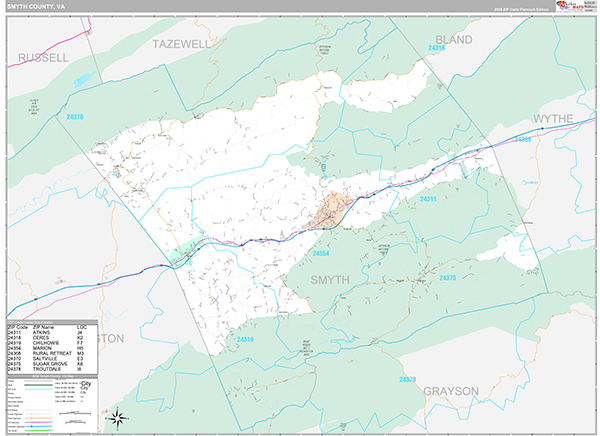Image resolution: width=600 pixels, height=436 pixels.
Task: Click the ZIP Code column header
Action: tap(18, 327)
